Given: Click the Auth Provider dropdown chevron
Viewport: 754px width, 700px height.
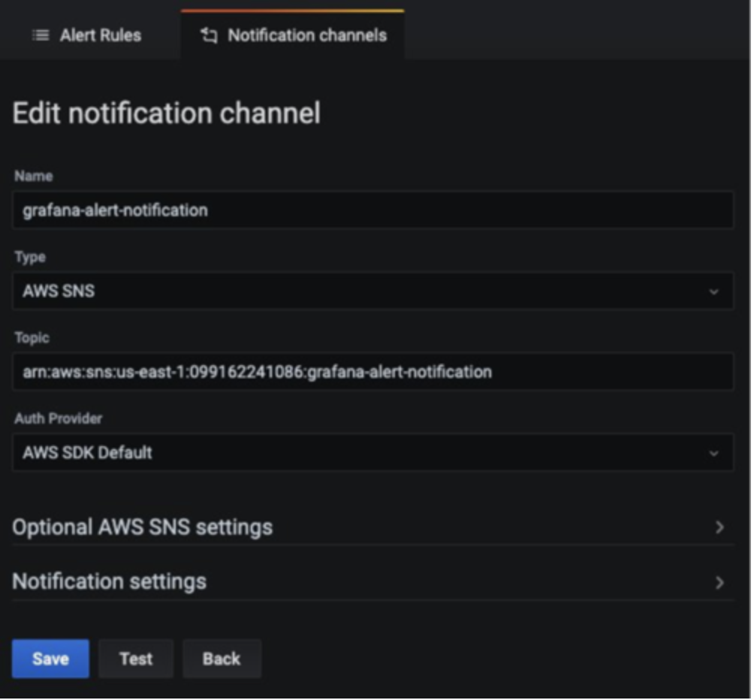Looking at the screenshot, I should (x=714, y=453).
